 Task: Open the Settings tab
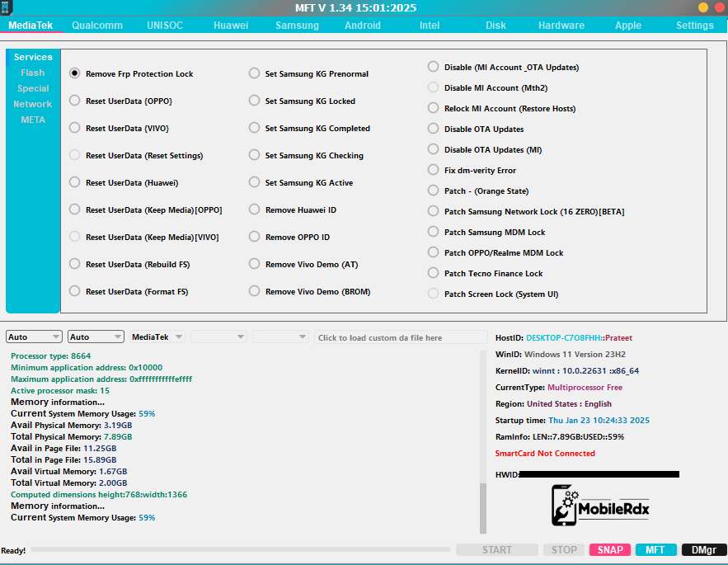[x=694, y=25]
